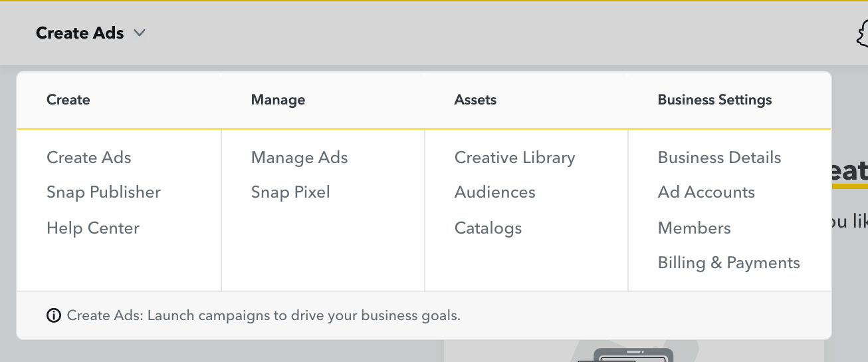Click the Assets column heading
This screenshot has width=868, height=362.
(x=475, y=100)
